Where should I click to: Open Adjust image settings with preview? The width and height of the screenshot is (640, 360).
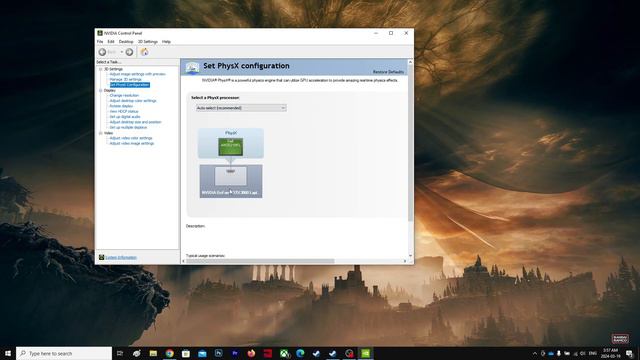pyautogui.click(x=138, y=74)
